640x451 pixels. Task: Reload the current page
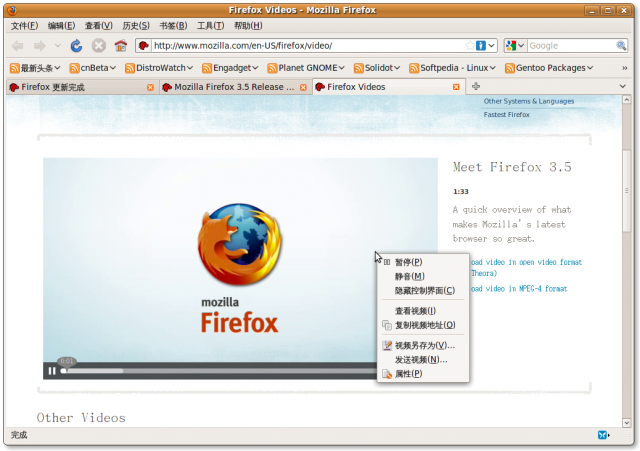[x=76, y=46]
